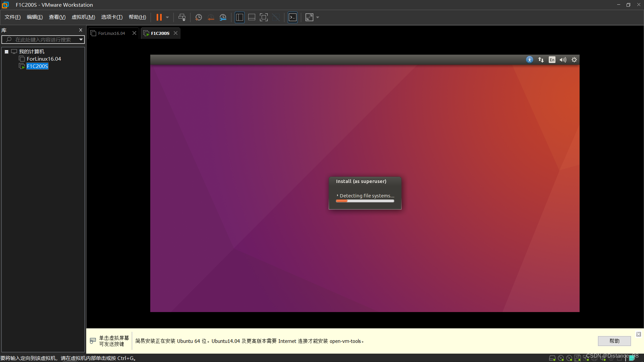Click the Ubuntu accessibility icon
The image size is (644, 362).
[530, 60]
